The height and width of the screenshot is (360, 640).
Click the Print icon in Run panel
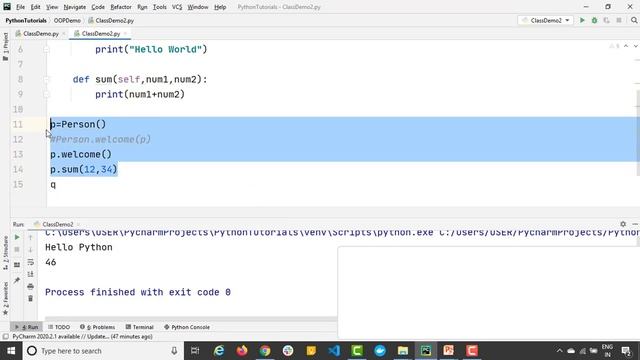[x=31, y=287]
